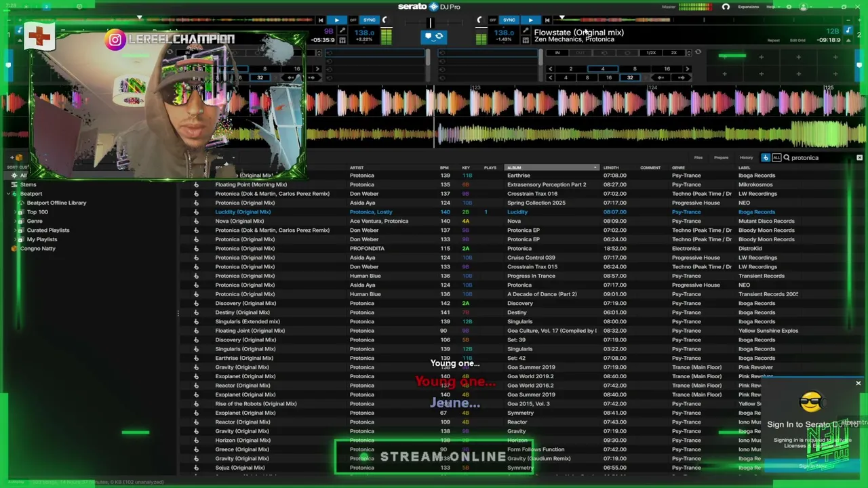
Task: Click the left deck tuning fork icon
Action: point(342,31)
